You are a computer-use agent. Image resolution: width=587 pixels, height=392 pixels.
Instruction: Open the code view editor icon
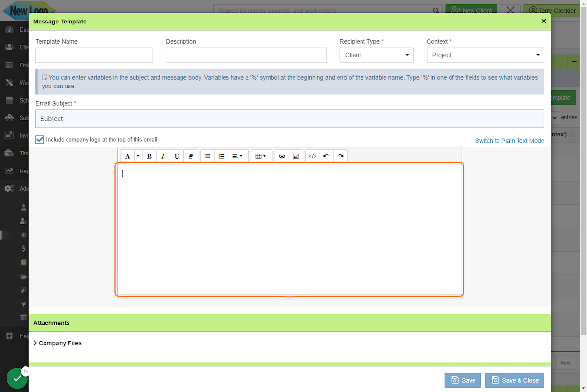(312, 156)
